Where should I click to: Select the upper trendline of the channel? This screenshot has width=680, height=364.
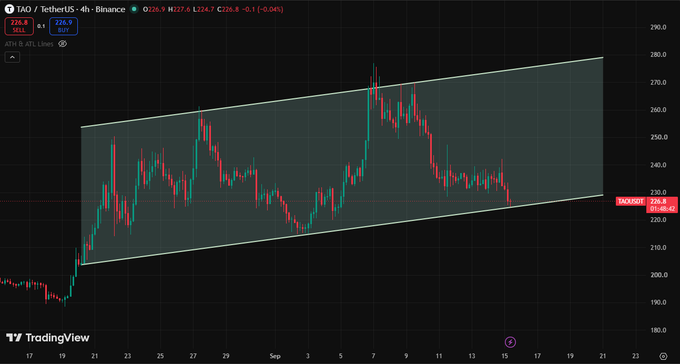(342, 92)
